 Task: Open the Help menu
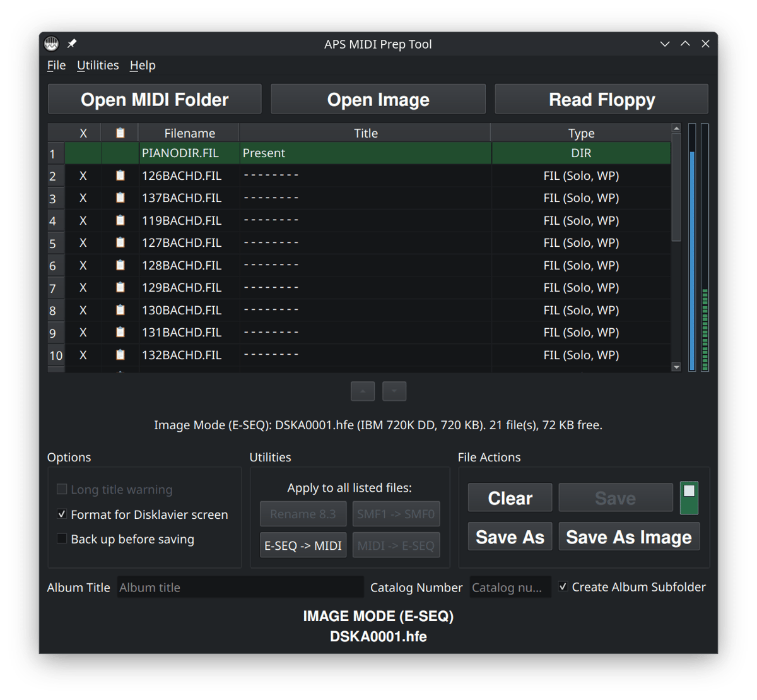click(143, 65)
